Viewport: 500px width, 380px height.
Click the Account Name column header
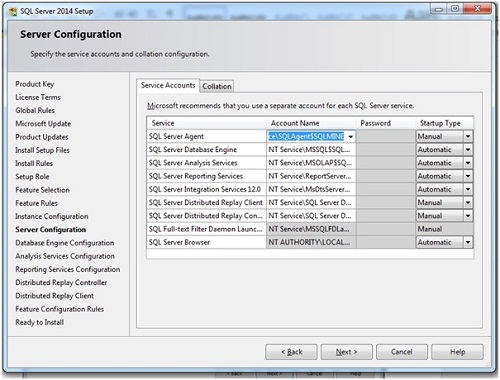tap(311, 123)
